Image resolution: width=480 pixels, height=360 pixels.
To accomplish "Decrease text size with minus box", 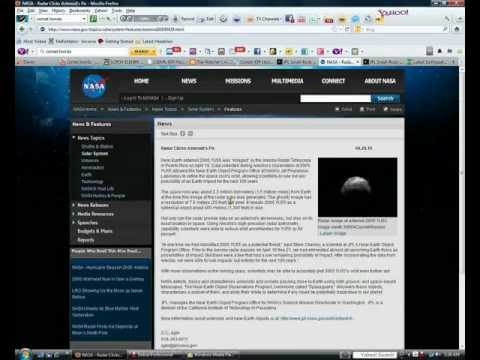I will point(190,134).
